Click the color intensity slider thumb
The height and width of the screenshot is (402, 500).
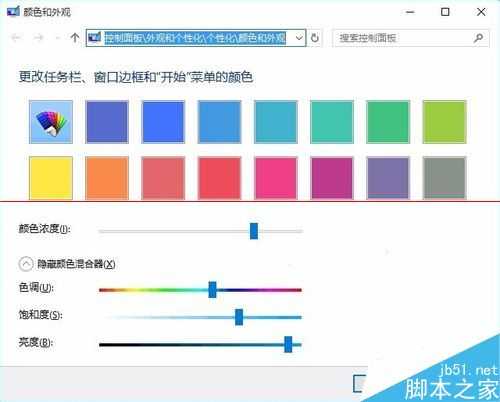(254, 231)
